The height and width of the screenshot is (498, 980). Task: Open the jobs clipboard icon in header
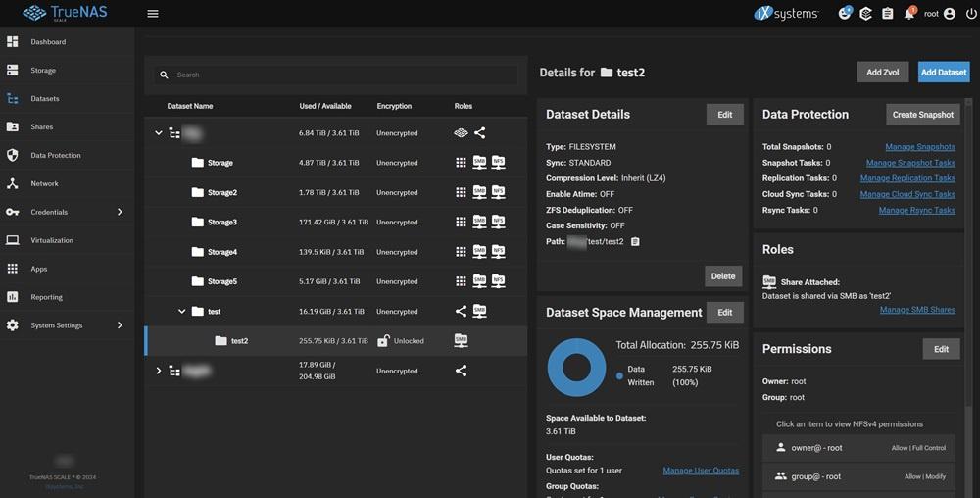(x=887, y=14)
